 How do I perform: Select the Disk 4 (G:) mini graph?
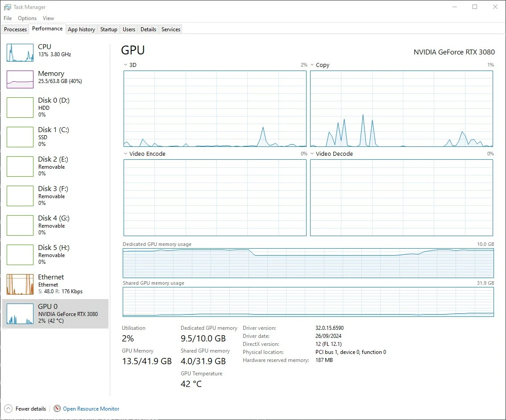click(x=20, y=225)
